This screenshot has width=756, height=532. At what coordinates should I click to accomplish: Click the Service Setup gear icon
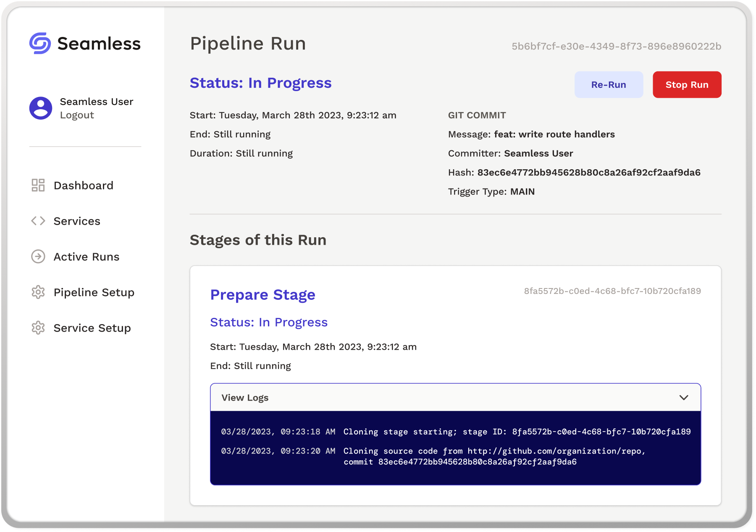(x=38, y=328)
